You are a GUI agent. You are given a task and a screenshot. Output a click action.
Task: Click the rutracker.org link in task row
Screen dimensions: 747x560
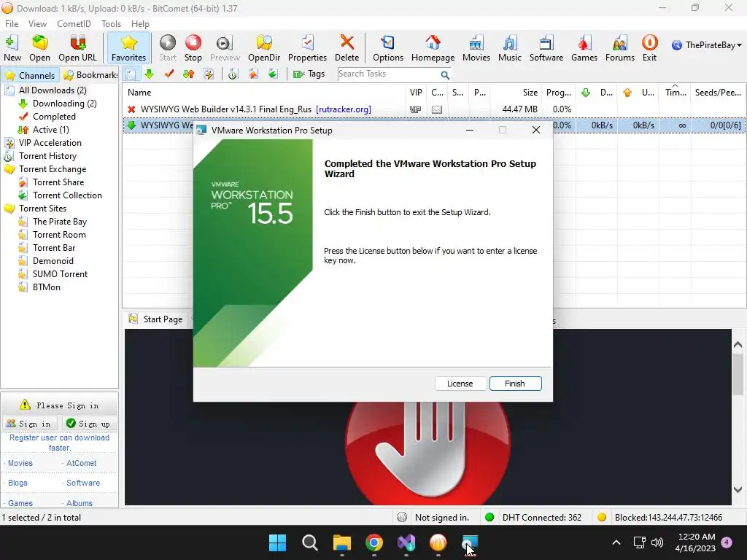point(344,109)
